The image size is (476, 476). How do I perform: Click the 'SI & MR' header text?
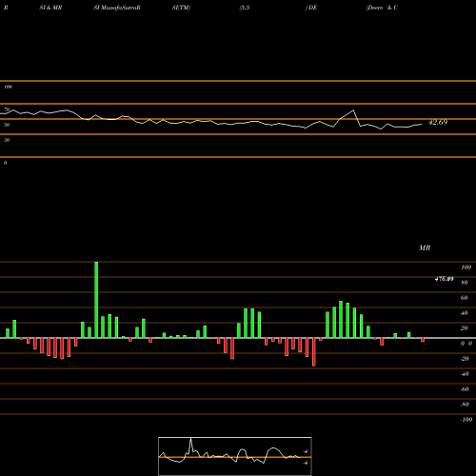pos(50,8)
